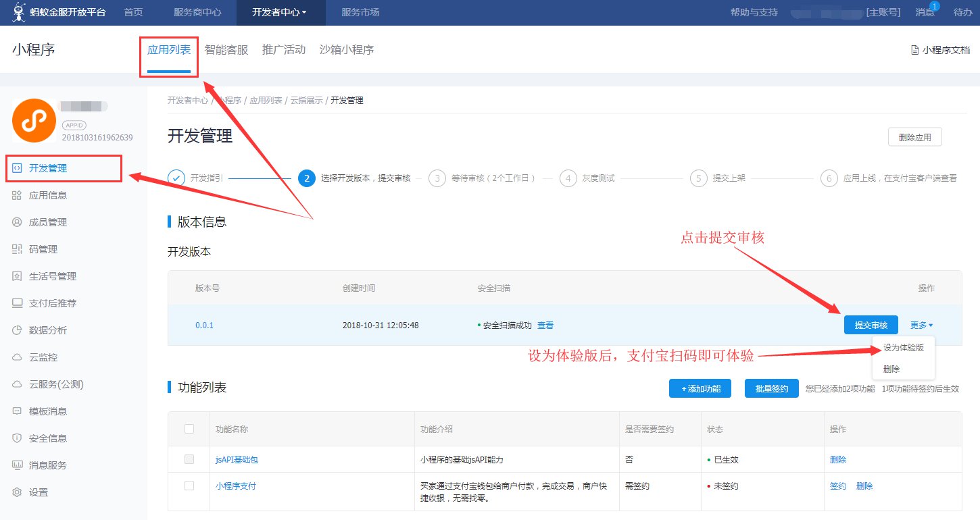Click the 码管理 sidebar QR icon
980x520 pixels.
(18, 249)
